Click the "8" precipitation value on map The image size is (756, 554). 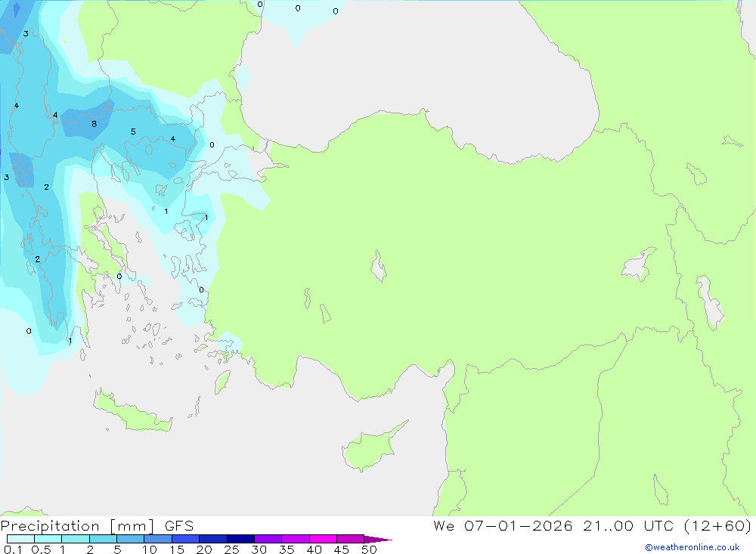point(94,124)
